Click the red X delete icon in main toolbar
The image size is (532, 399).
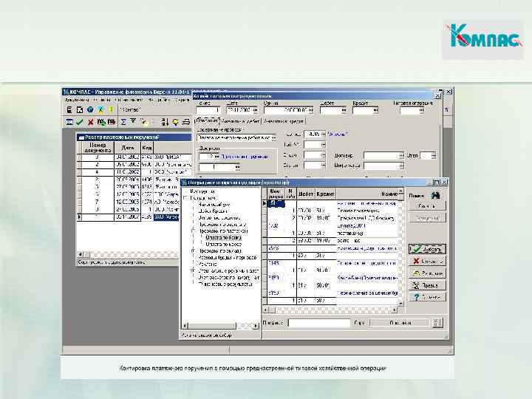pos(90,122)
